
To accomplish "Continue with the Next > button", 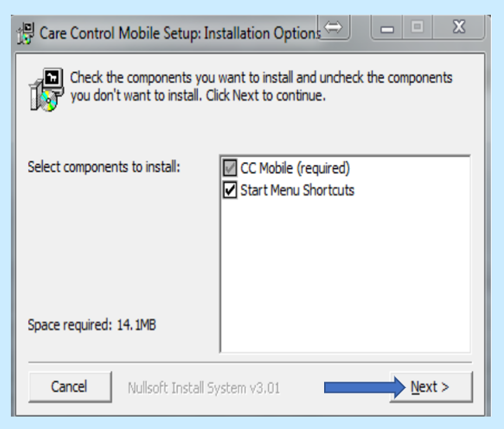I will click(430, 386).
